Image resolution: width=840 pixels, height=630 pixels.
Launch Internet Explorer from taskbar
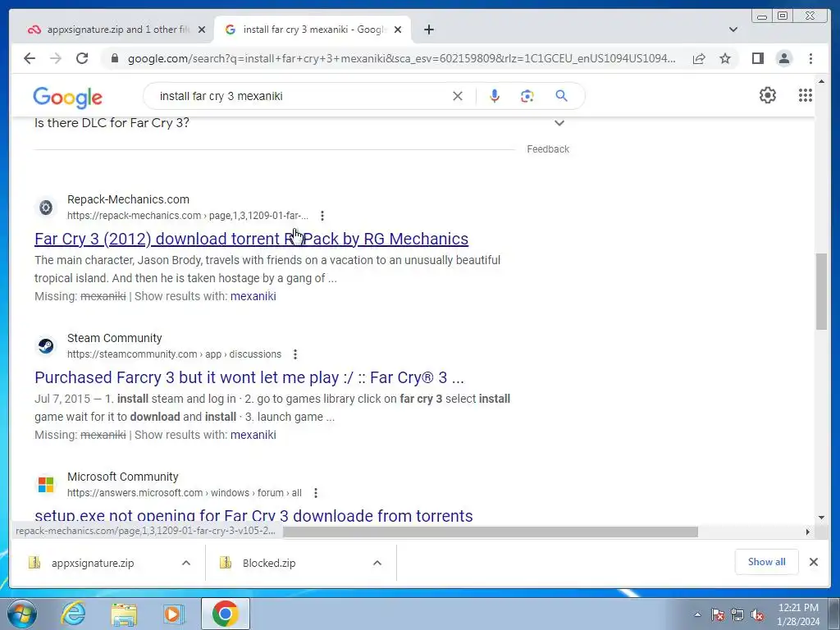(73, 614)
